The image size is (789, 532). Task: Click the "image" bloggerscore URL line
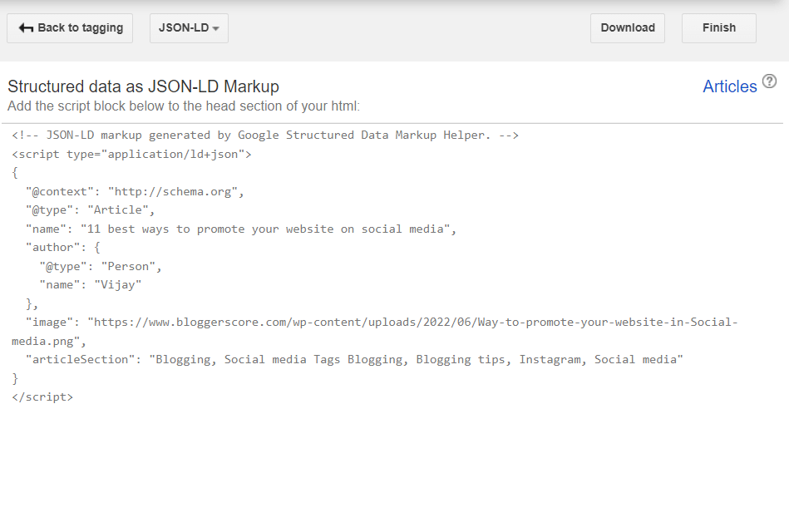pos(382,323)
